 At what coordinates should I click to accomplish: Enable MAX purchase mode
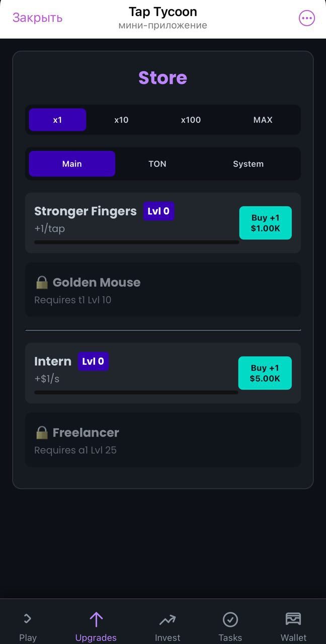[262, 120]
